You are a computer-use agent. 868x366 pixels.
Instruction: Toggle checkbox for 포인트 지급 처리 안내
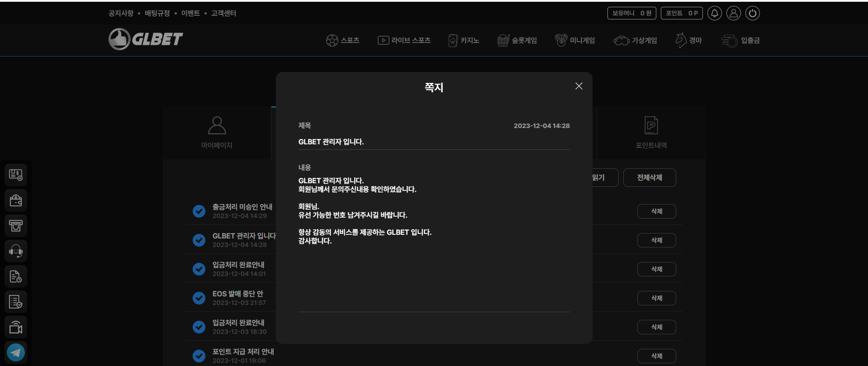pos(199,356)
